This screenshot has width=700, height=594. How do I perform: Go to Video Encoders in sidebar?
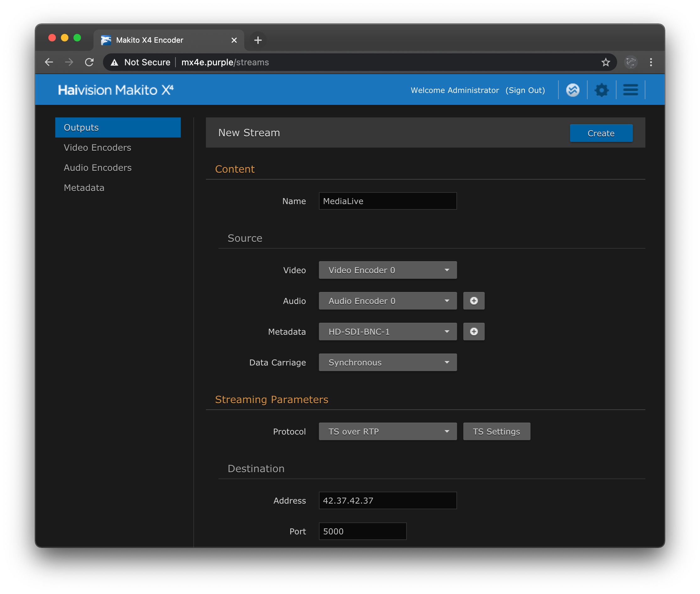pyautogui.click(x=97, y=148)
